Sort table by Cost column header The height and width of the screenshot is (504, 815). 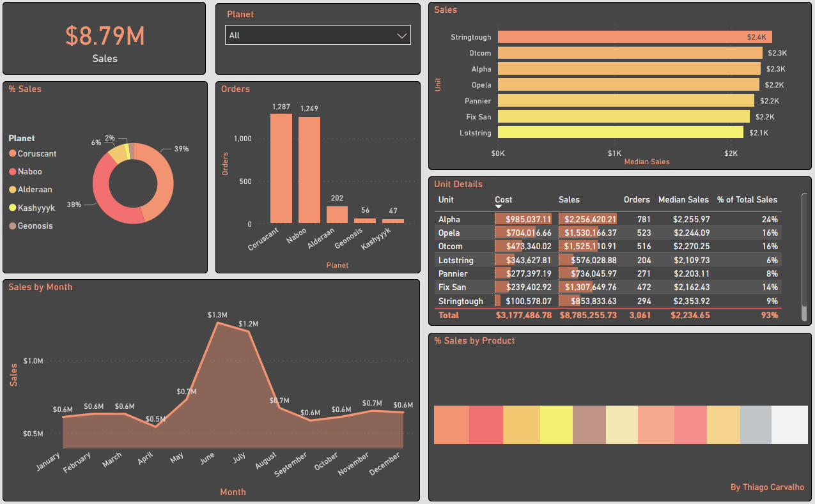[x=504, y=200]
